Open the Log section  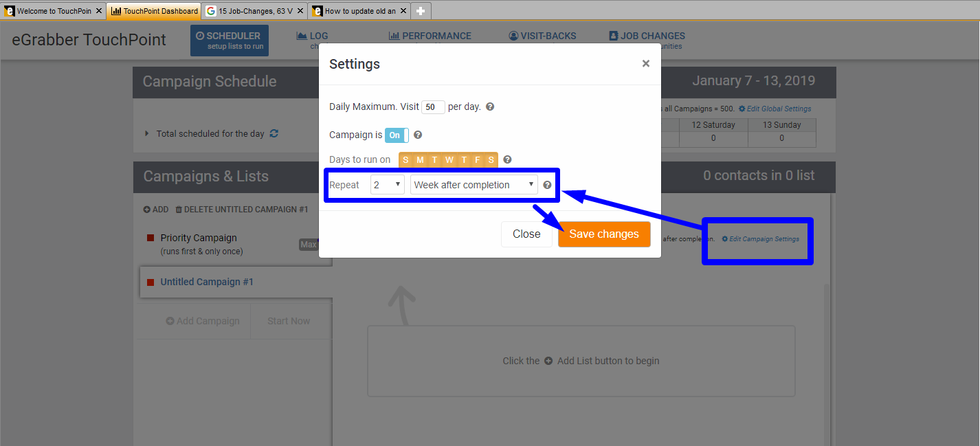pyautogui.click(x=312, y=36)
